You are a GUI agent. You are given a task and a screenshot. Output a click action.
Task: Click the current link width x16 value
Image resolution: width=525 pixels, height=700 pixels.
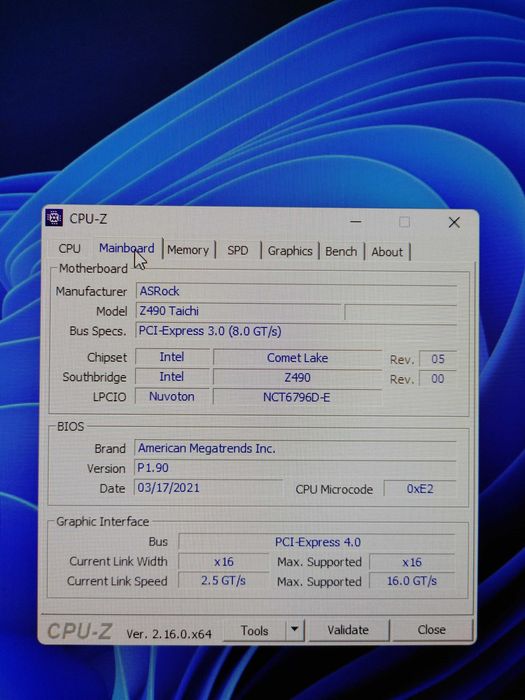(x=224, y=562)
